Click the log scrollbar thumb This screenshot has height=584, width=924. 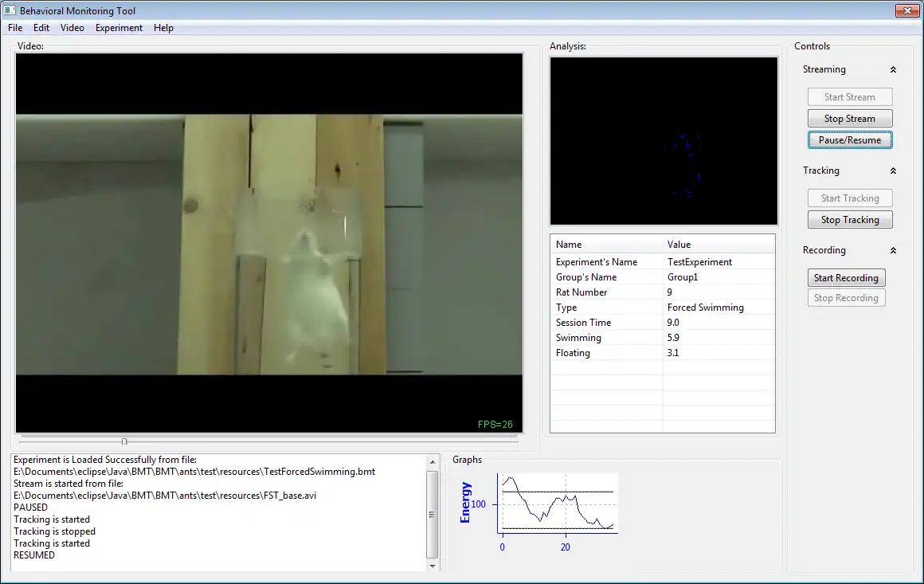pyautogui.click(x=432, y=514)
